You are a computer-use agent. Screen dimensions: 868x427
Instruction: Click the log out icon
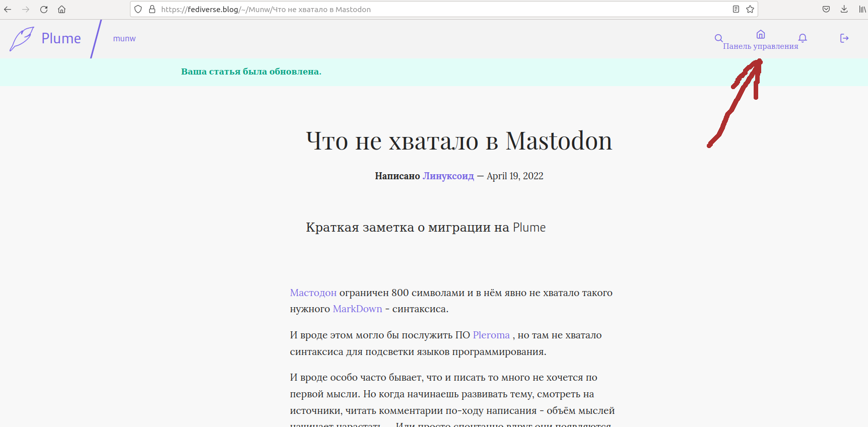pyautogui.click(x=844, y=38)
